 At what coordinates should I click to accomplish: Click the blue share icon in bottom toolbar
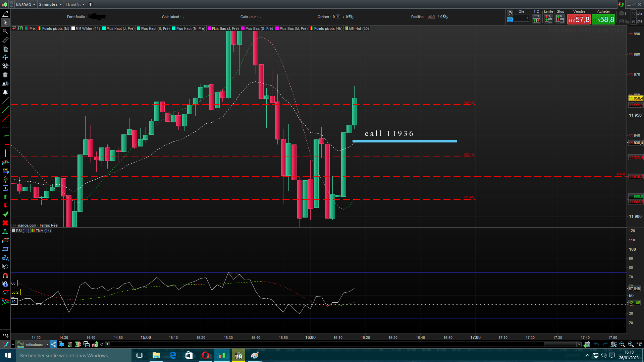click(53, 344)
